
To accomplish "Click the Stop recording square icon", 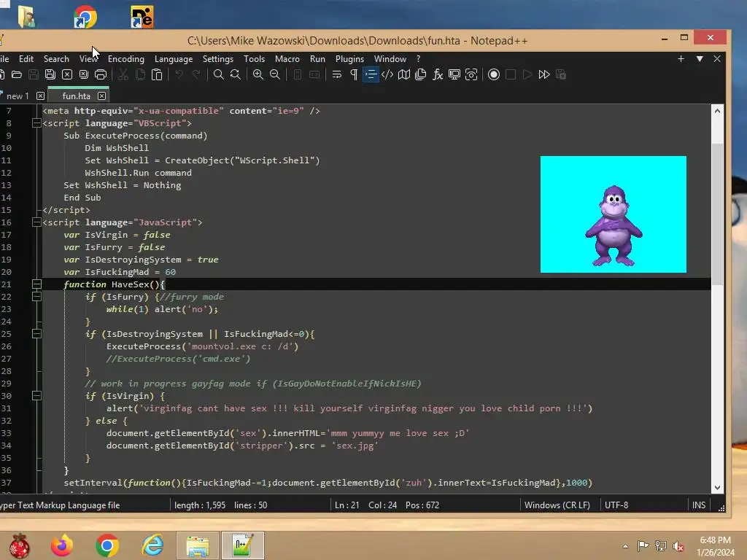I will [510, 75].
